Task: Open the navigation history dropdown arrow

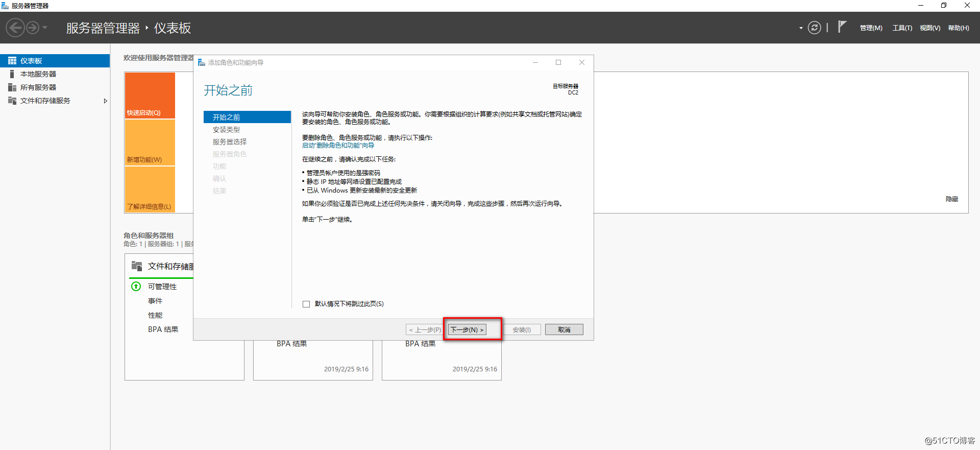Action: pyautogui.click(x=45, y=28)
